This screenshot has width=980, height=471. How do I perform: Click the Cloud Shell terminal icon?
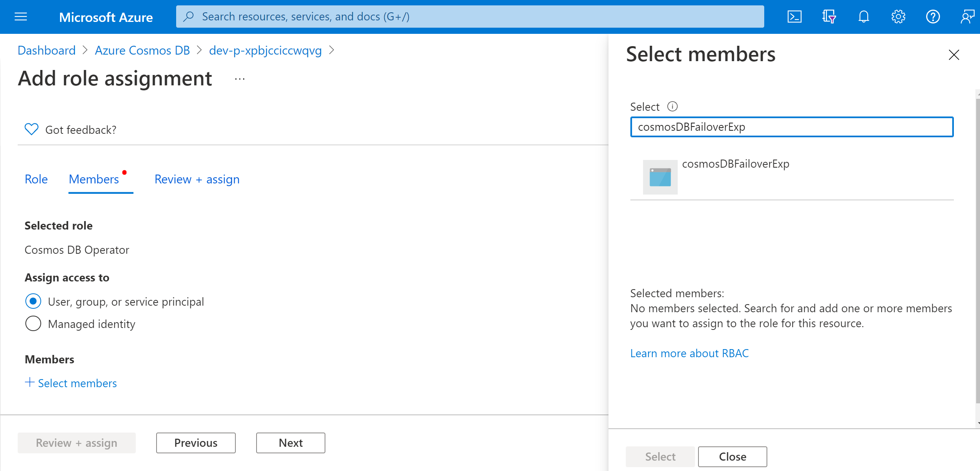click(795, 16)
